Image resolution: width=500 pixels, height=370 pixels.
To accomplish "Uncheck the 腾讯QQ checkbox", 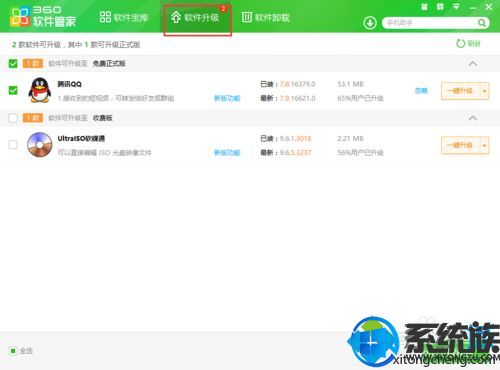I will pos(13,90).
